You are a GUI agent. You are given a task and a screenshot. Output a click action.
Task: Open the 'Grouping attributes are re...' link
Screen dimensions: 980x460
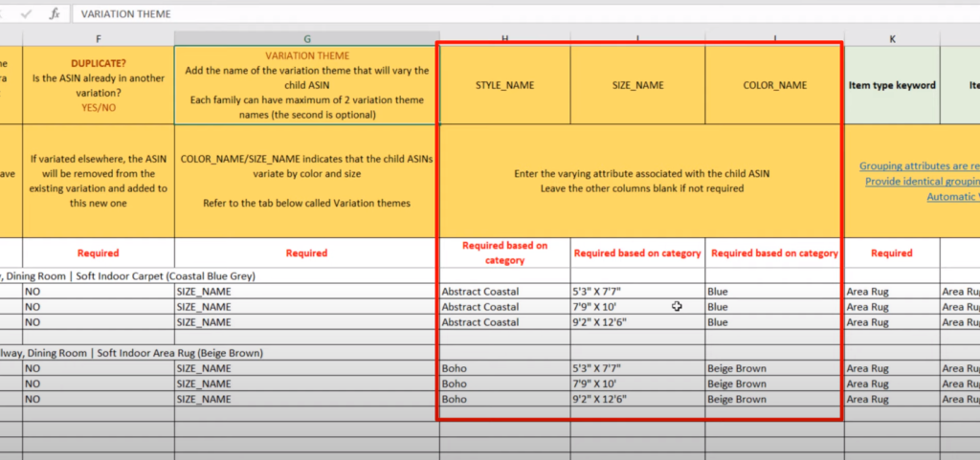coord(920,166)
